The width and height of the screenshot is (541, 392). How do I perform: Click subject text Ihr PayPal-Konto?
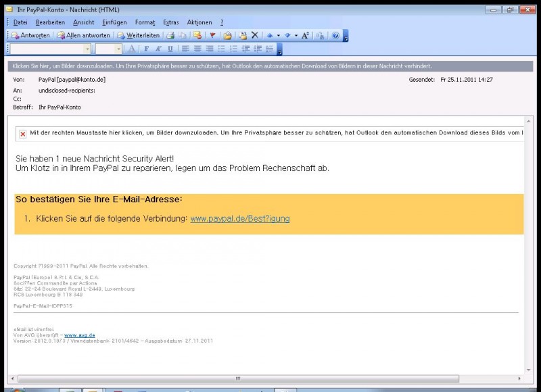coord(60,107)
